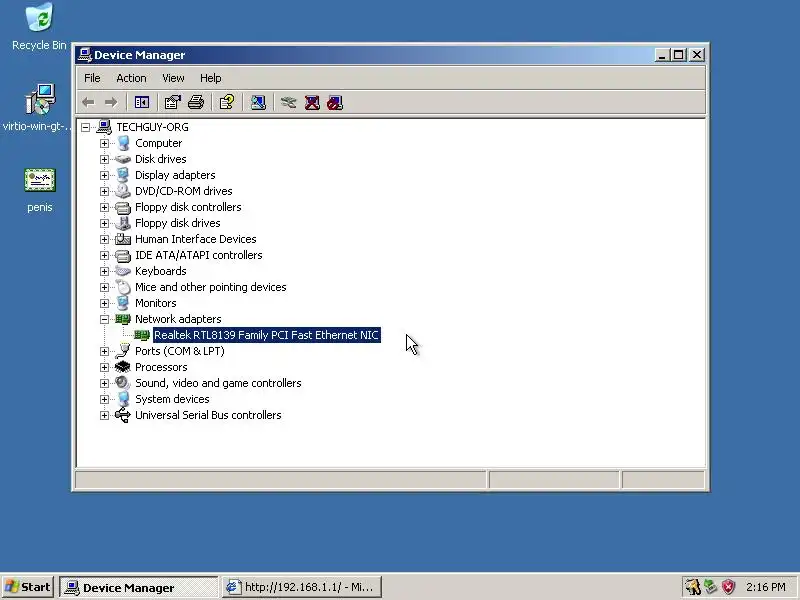Expand the System devices category

pyautogui.click(x=105, y=399)
